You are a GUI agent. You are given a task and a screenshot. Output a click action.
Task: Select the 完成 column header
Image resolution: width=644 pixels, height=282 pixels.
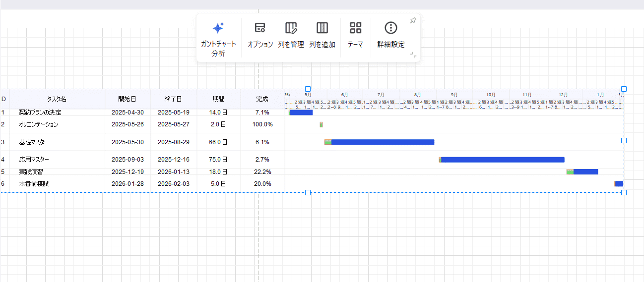262,99
